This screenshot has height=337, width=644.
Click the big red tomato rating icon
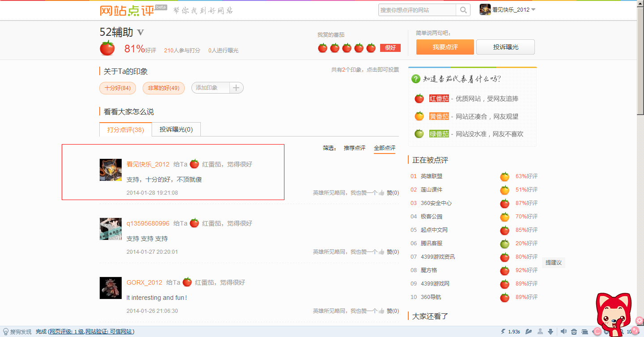pos(107,48)
